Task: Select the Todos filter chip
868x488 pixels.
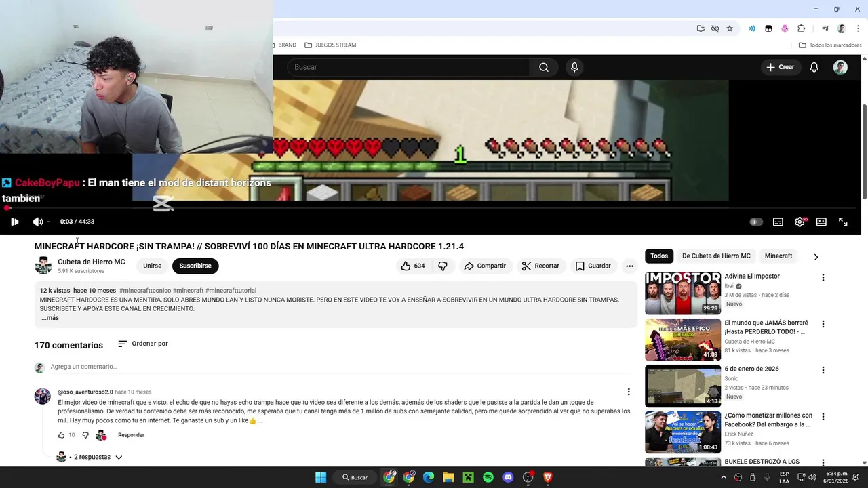Action: click(x=659, y=256)
